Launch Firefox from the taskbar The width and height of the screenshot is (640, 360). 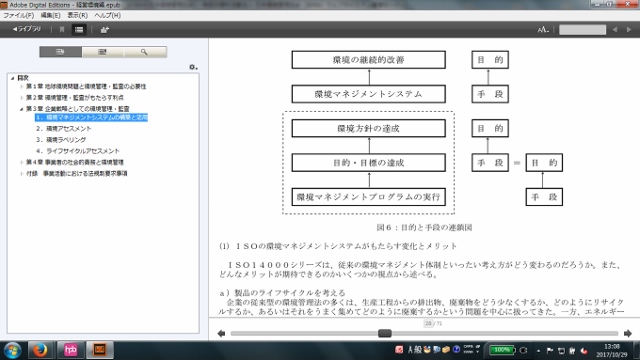point(40,350)
